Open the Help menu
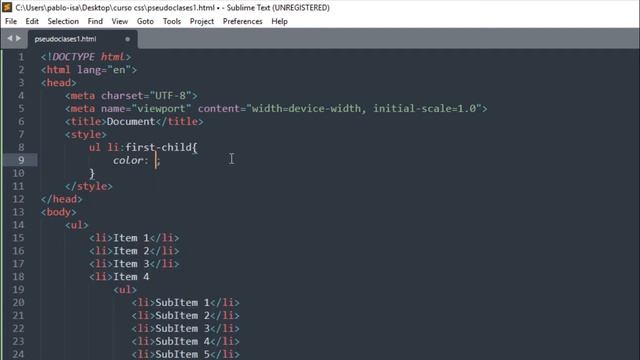The width and height of the screenshot is (640, 360). click(x=279, y=21)
